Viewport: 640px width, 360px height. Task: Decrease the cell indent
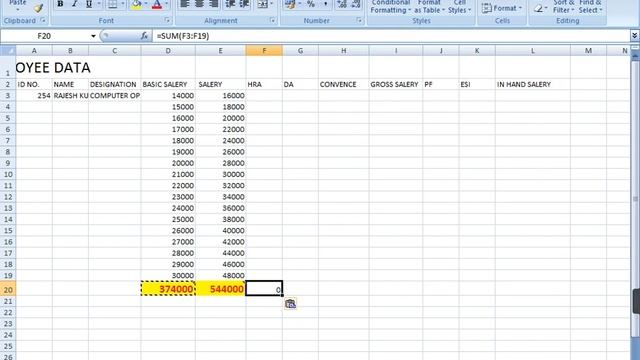point(230,4)
